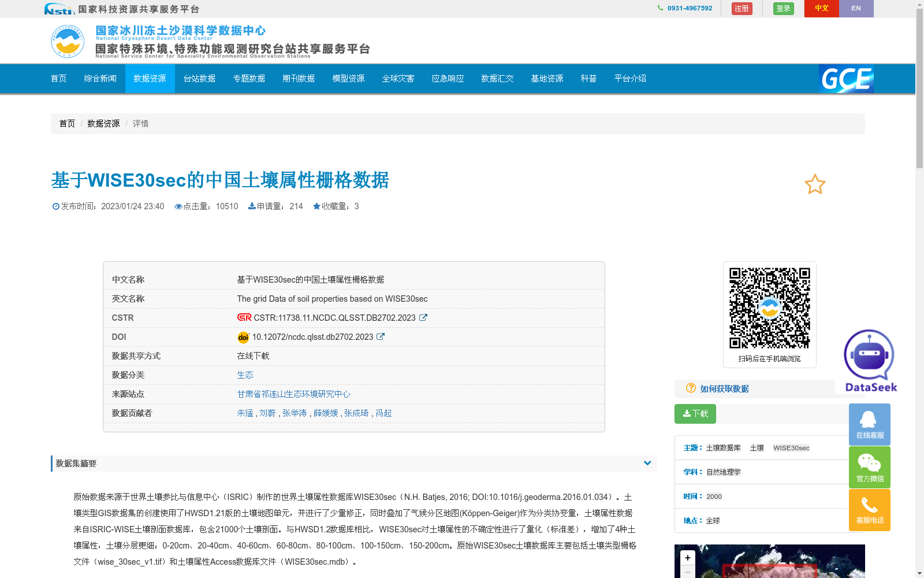Image resolution: width=924 pixels, height=578 pixels.
Task: Open official WeChat (官方微信) widget
Action: click(870, 467)
